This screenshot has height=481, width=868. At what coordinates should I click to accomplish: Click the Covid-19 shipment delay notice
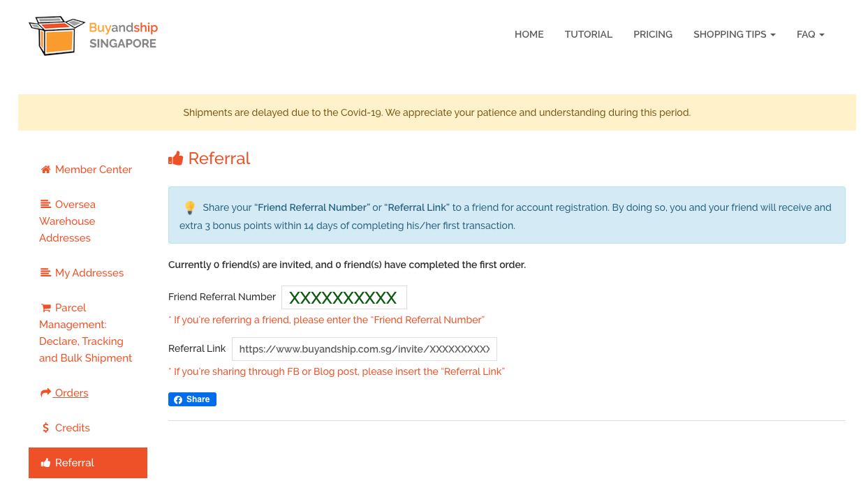click(x=437, y=112)
